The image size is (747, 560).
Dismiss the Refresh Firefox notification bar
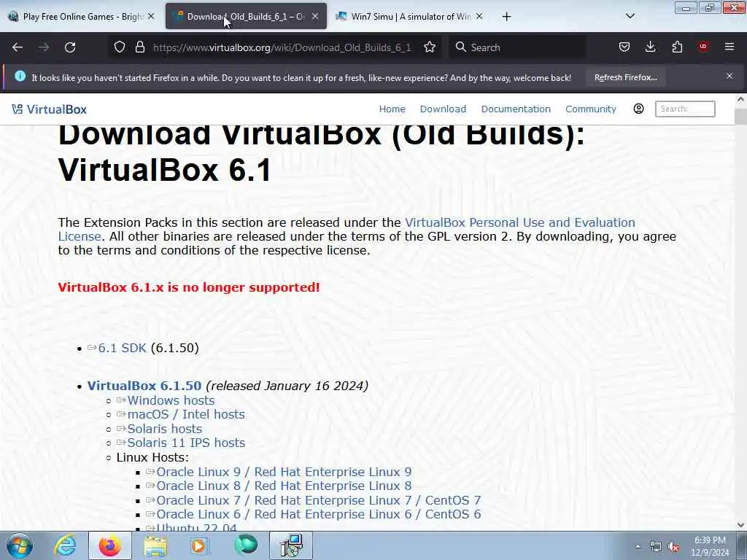(x=729, y=76)
